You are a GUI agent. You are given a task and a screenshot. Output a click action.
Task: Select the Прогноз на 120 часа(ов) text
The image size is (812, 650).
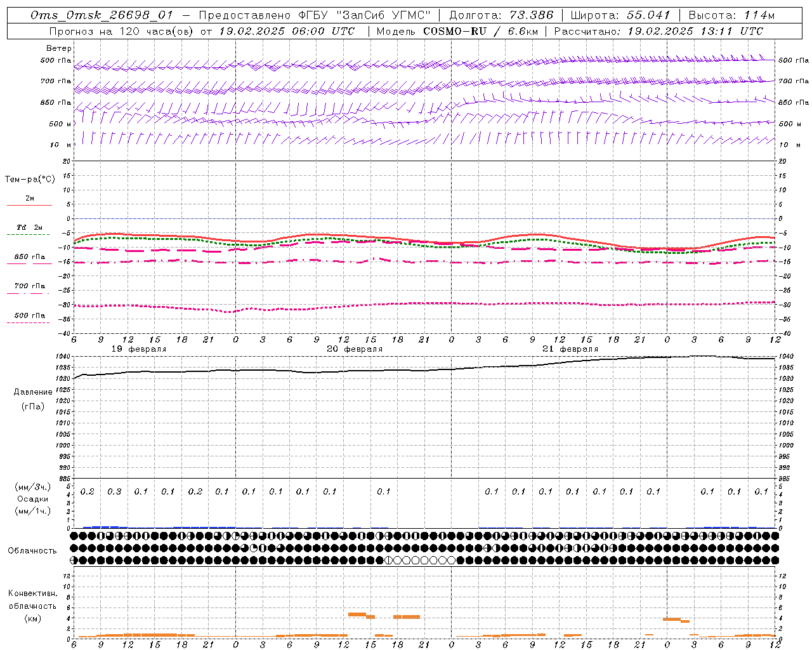pyautogui.click(x=122, y=31)
